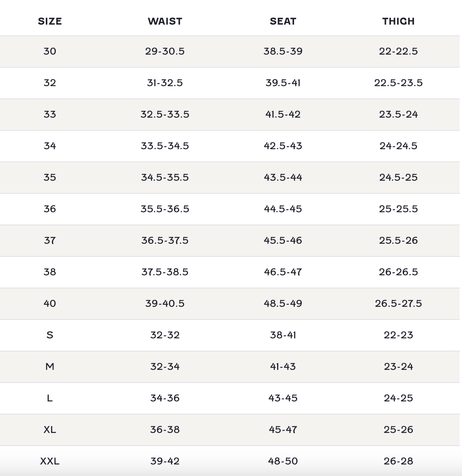The width and height of the screenshot is (462, 476).
Task: Click thigh value 24-24.5
Action: pyautogui.click(x=398, y=146)
